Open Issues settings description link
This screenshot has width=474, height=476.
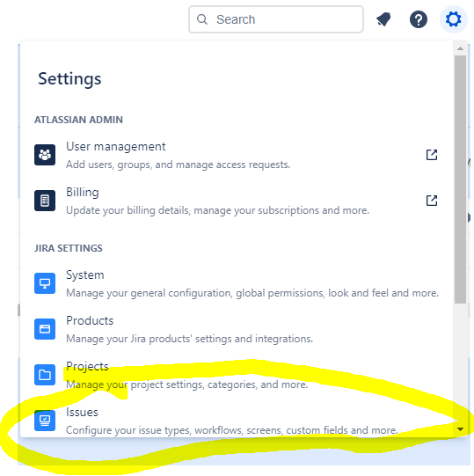(x=232, y=430)
